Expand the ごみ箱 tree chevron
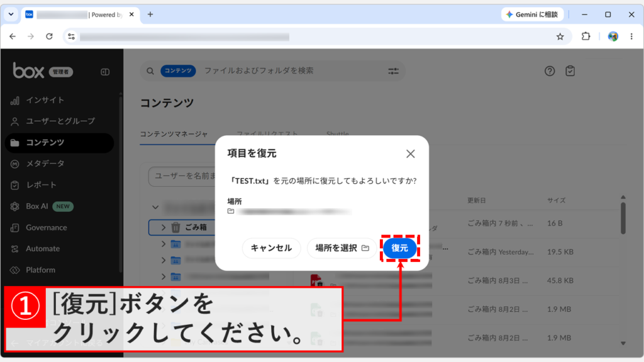This screenshot has width=644, height=362. click(x=164, y=227)
